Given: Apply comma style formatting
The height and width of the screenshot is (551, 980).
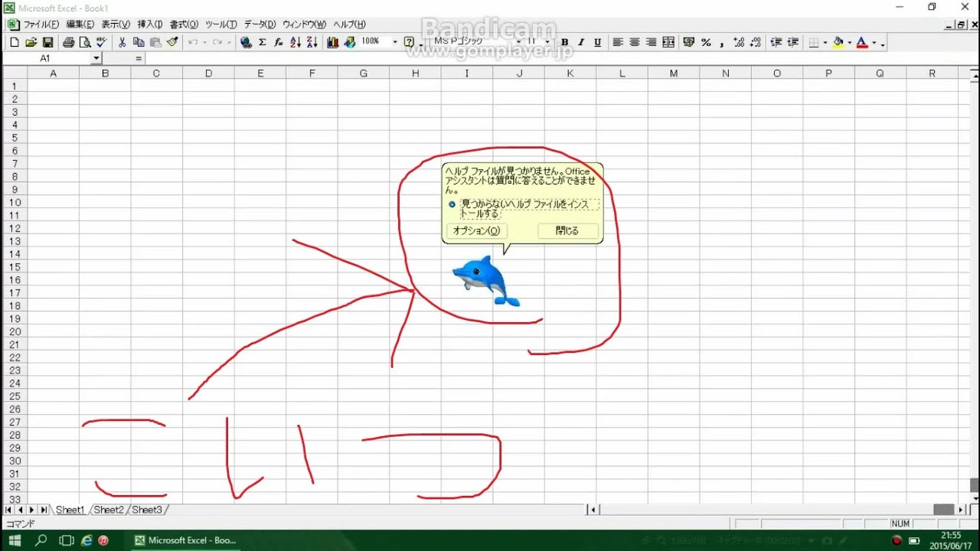Looking at the screenshot, I should click(722, 43).
